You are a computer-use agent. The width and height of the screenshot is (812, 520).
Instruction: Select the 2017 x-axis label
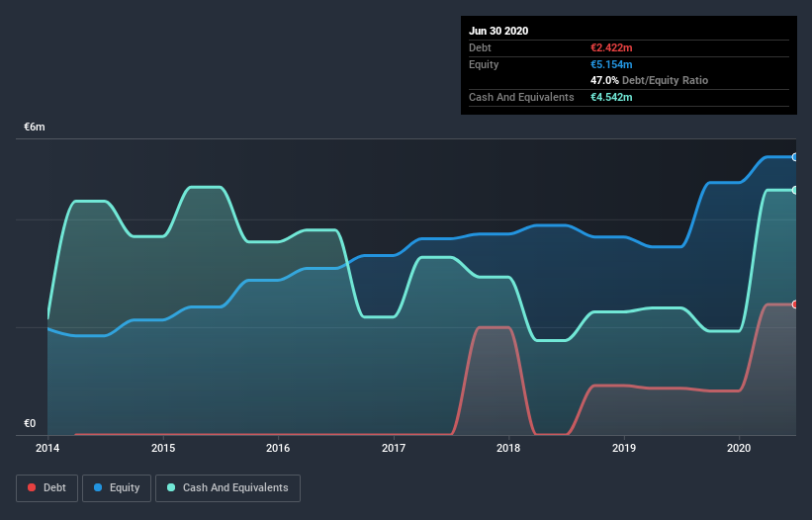tap(394, 448)
